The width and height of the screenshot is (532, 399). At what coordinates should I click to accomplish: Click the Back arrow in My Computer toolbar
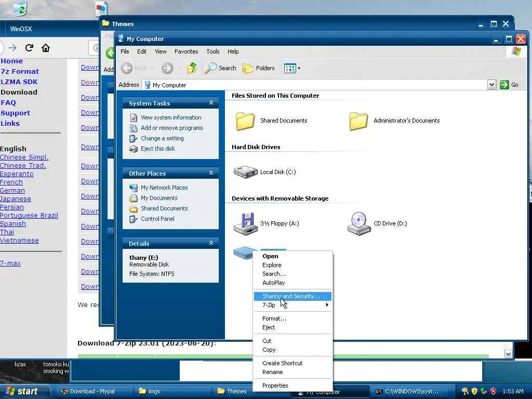click(127, 68)
